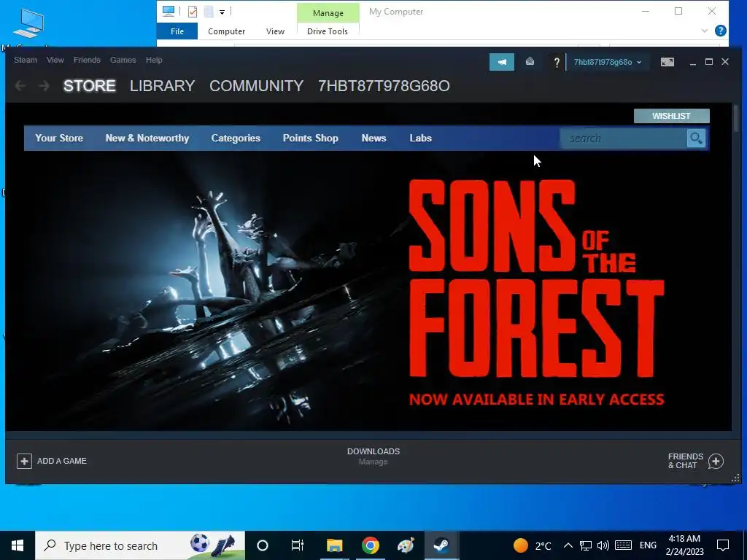The width and height of the screenshot is (747, 560).
Task: Open Quick Access Toolbar customize arrow
Action: [222, 12]
